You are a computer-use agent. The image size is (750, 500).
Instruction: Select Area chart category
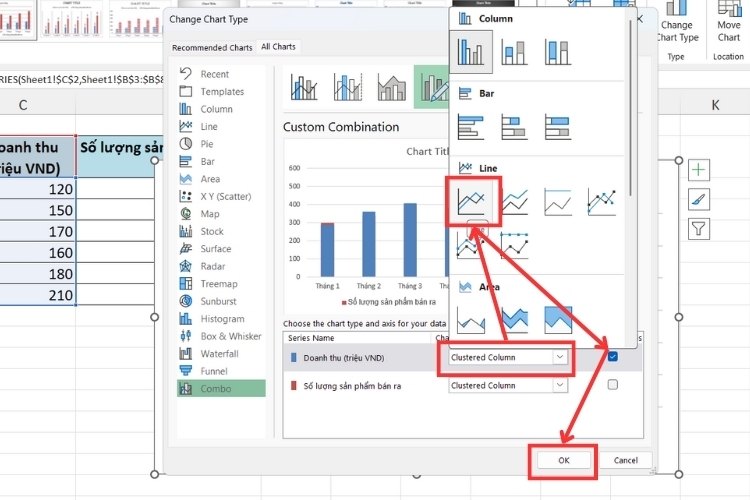(221, 179)
